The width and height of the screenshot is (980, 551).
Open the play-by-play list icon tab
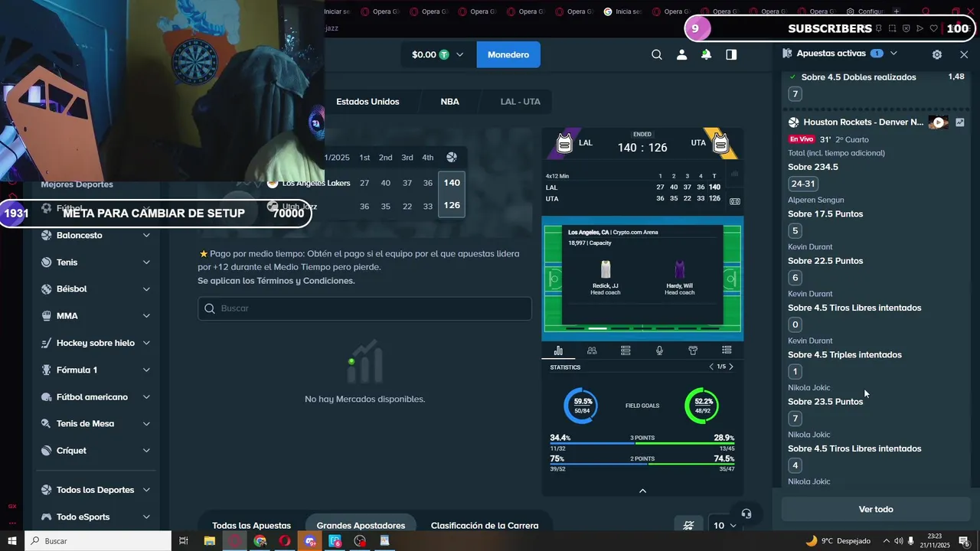pos(727,350)
